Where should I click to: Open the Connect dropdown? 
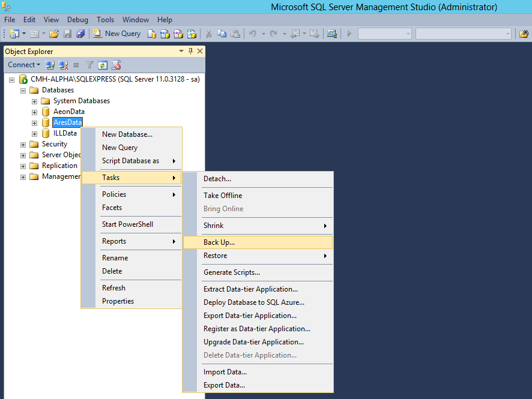click(23, 64)
